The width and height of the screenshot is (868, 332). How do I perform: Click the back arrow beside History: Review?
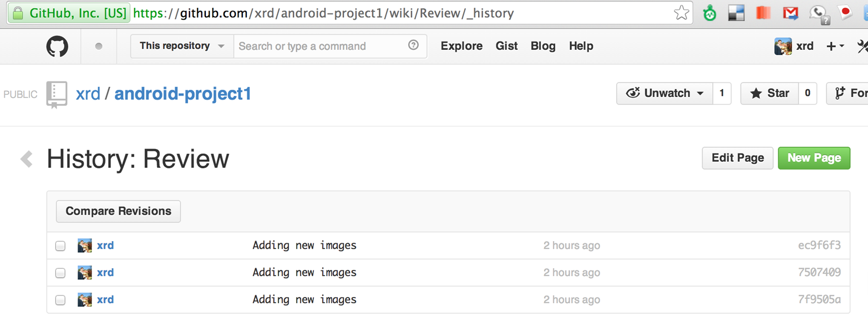point(27,159)
